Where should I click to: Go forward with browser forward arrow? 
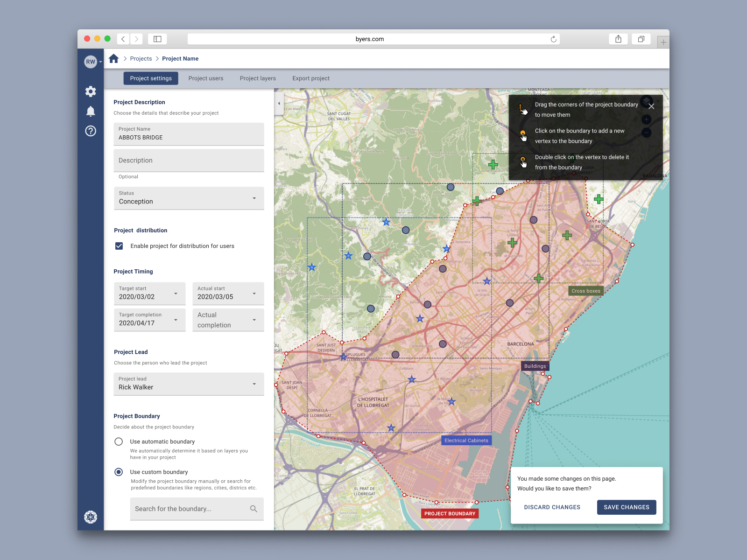pyautogui.click(x=136, y=39)
